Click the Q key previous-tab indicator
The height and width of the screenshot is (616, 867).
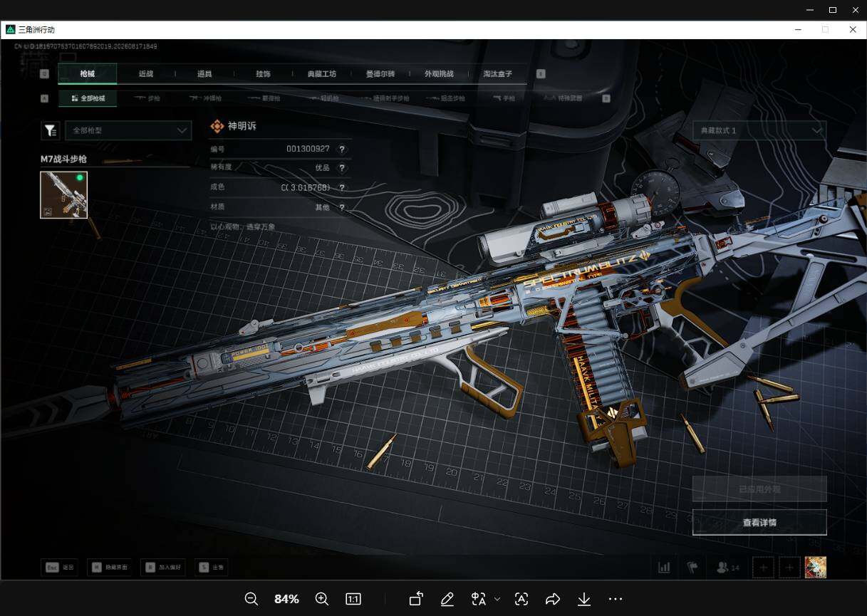(x=45, y=74)
